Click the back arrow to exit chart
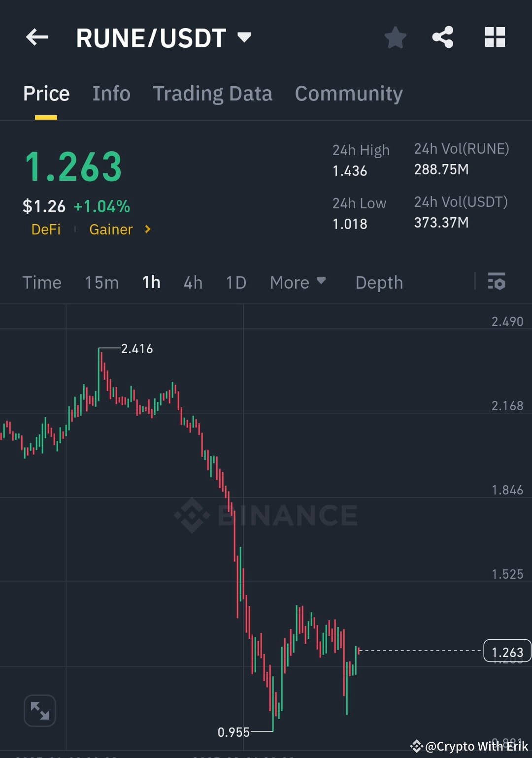532x758 pixels. (37, 37)
